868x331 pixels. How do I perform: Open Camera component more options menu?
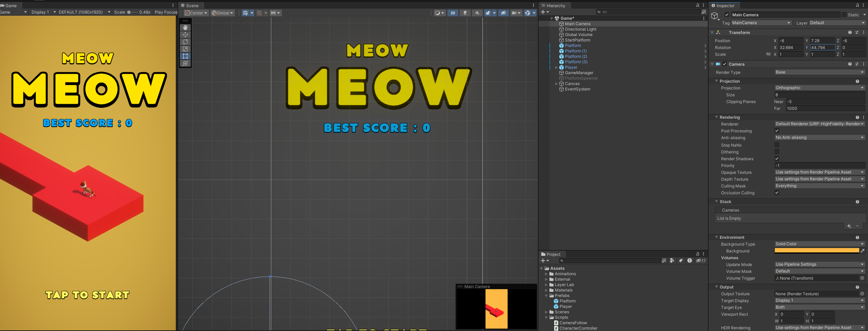tap(864, 64)
